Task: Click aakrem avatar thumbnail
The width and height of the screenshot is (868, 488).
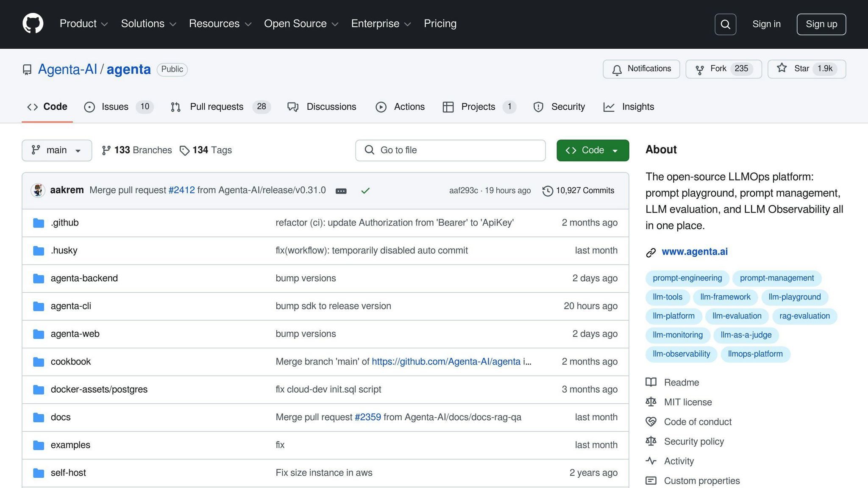Action: click(x=38, y=190)
